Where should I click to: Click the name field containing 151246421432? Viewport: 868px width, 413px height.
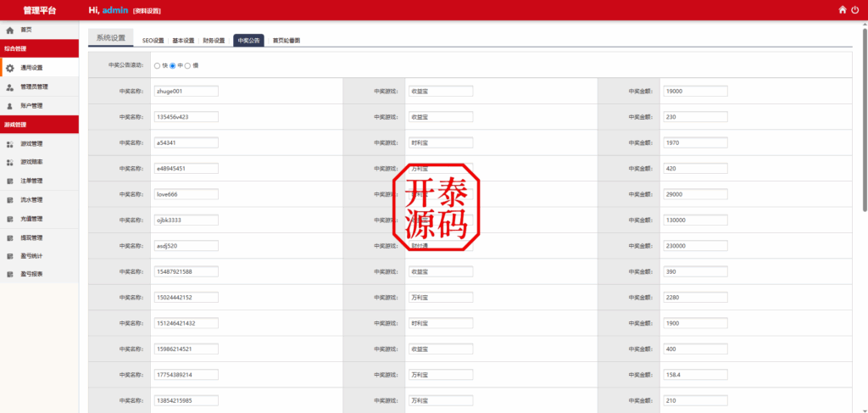[x=186, y=323]
